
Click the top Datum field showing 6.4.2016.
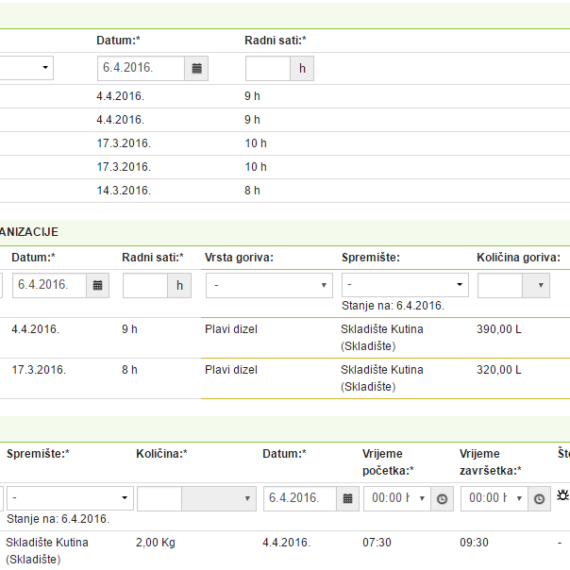tap(141, 68)
